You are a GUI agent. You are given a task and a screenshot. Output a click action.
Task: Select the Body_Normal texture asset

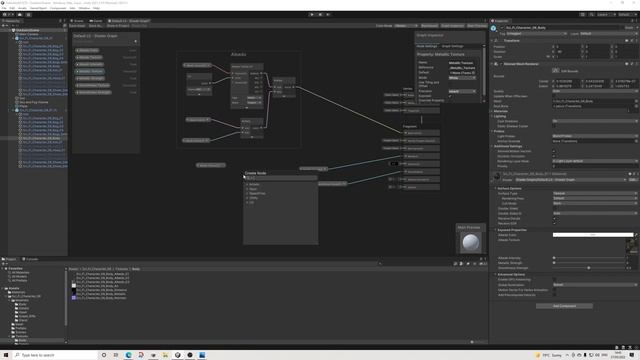coord(101,298)
